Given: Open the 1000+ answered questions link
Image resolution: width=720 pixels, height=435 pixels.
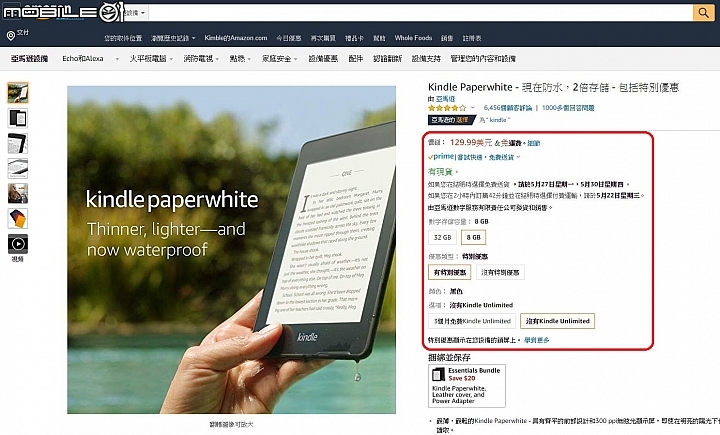Looking at the screenshot, I should [568, 108].
